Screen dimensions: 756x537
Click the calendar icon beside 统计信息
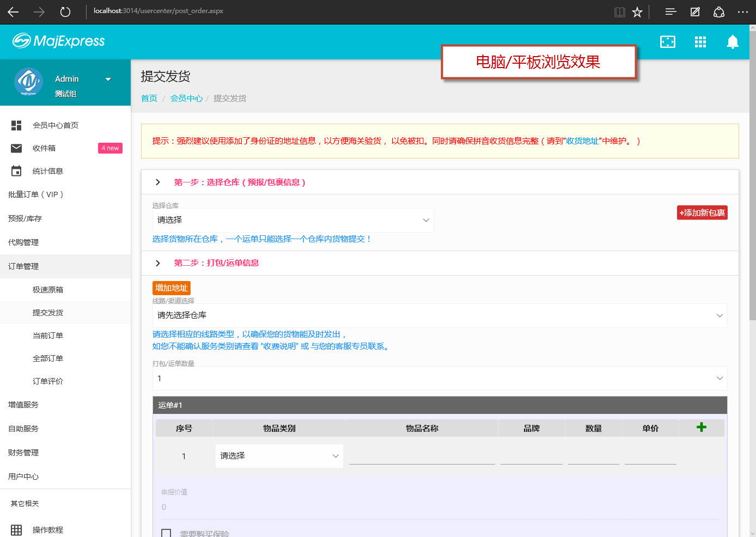pos(16,171)
